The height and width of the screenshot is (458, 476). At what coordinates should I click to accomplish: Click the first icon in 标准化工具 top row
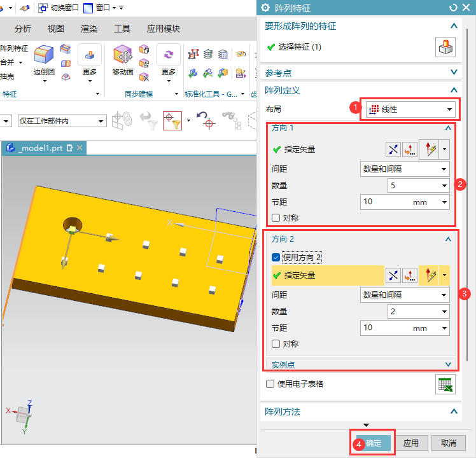[193, 54]
